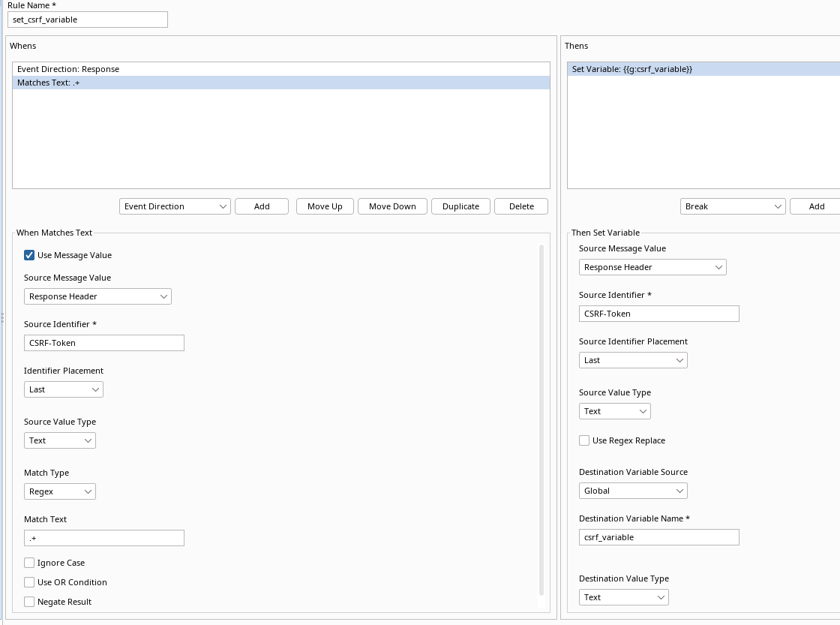Viewport: 840px width, 625px height.
Task: Click the Move Down button
Action: (392, 206)
